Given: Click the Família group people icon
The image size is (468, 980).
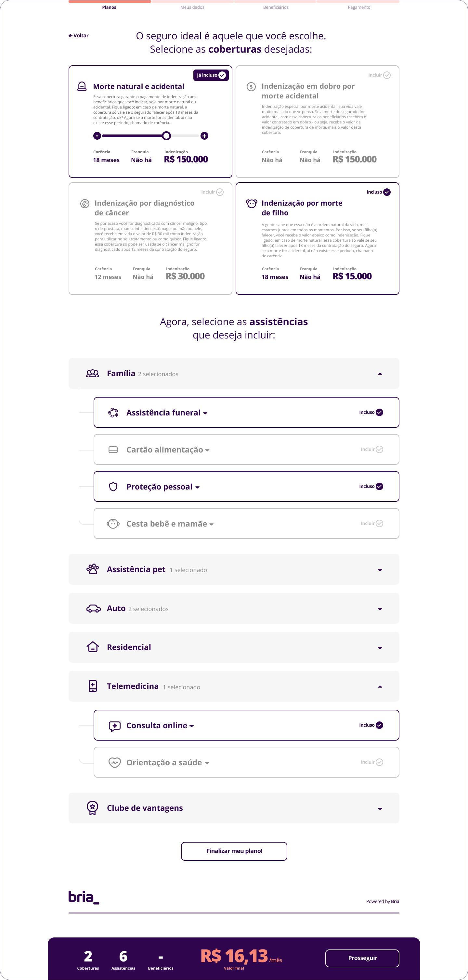Looking at the screenshot, I should 92,374.
